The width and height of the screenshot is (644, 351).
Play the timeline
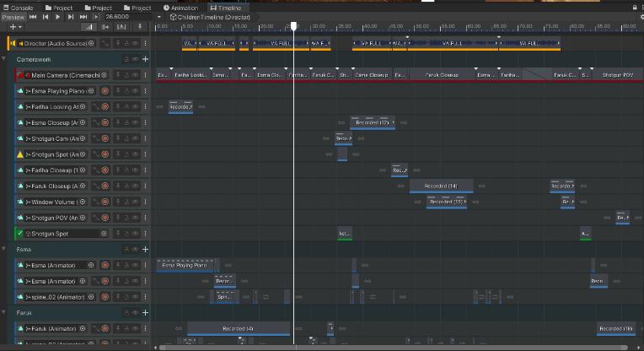(58, 17)
